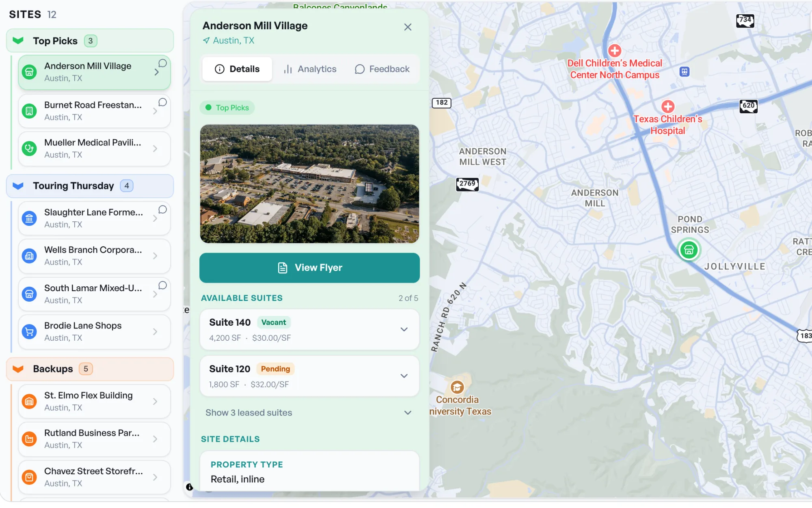Switch to the Feedback tab
This screenshot has width=812, height=508.
pyautogui.click(x=382, y=69)
